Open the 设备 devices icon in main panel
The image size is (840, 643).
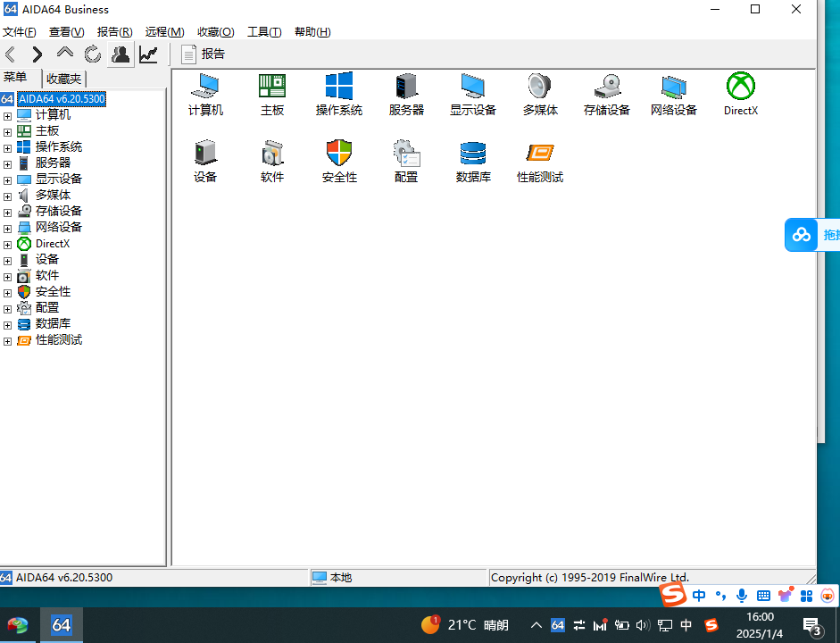click(205, 162)
